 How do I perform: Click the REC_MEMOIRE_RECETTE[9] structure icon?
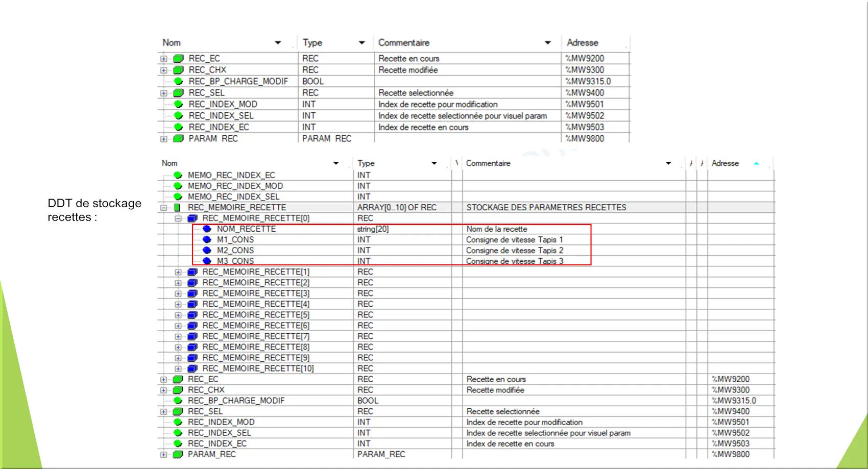(192, 358)
